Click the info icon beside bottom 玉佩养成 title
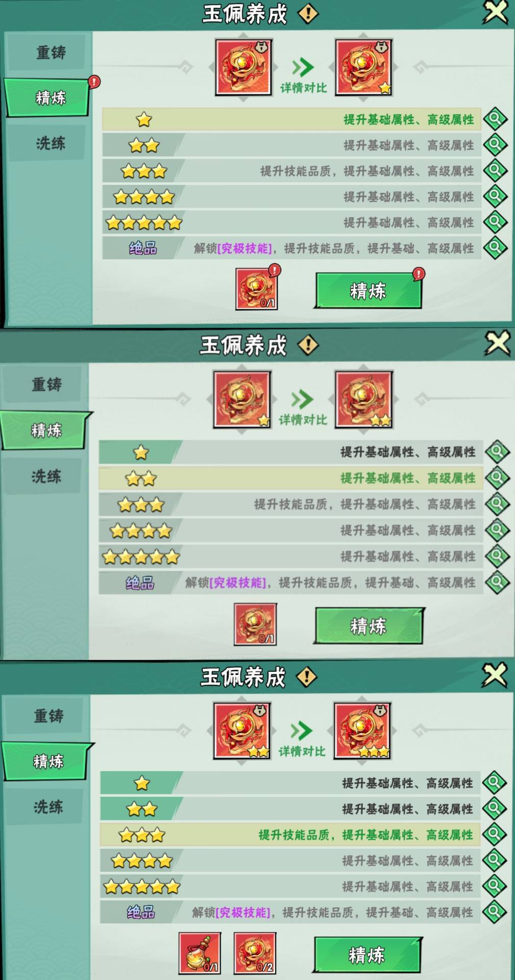 pos(306,677)
